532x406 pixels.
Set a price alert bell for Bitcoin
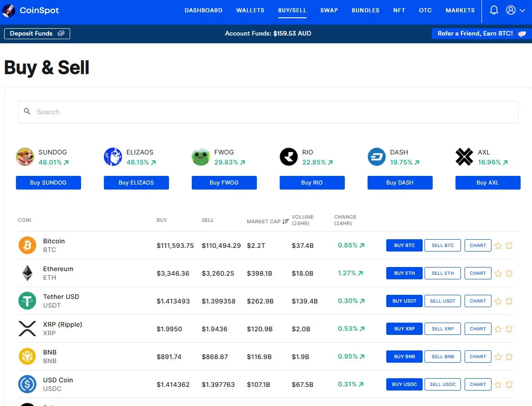509,246
